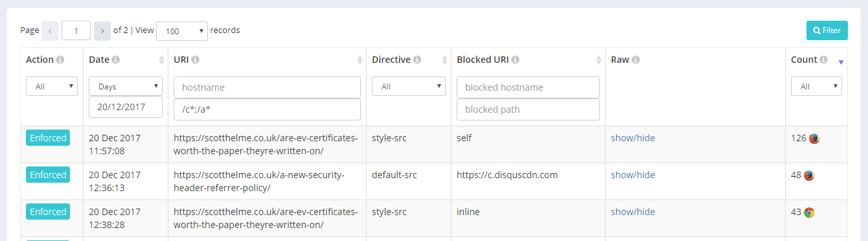
Task: Click the Raw column header
Action: click(620, 60)
